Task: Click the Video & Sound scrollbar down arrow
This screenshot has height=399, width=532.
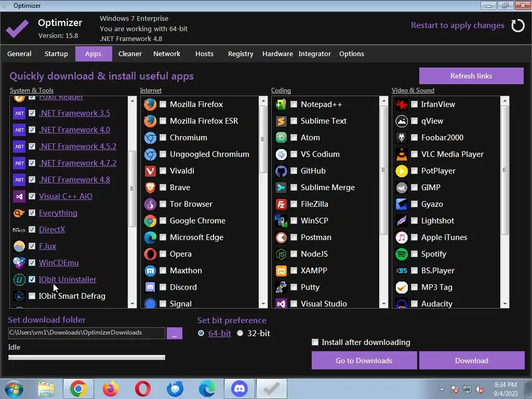Action: (x=504, y=304)
